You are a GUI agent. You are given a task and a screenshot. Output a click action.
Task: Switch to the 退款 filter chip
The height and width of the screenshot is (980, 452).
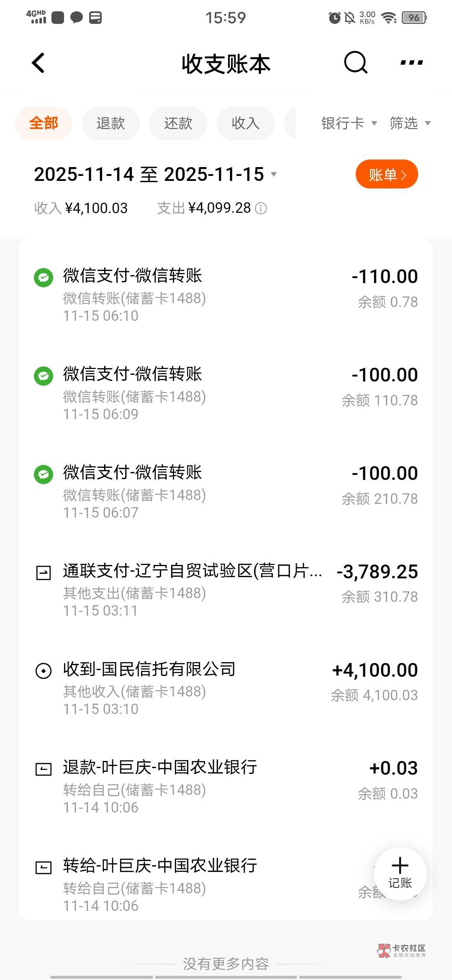click(x=110, y=124)
